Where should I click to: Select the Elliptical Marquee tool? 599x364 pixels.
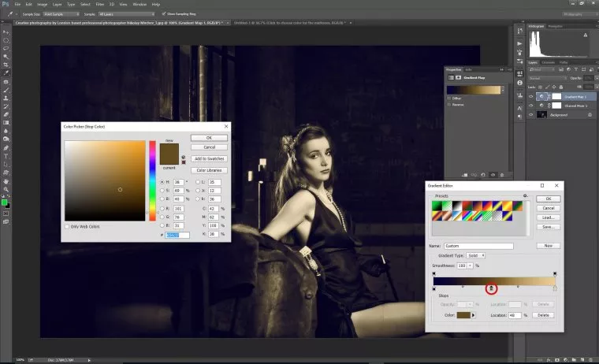coord(6,40)
